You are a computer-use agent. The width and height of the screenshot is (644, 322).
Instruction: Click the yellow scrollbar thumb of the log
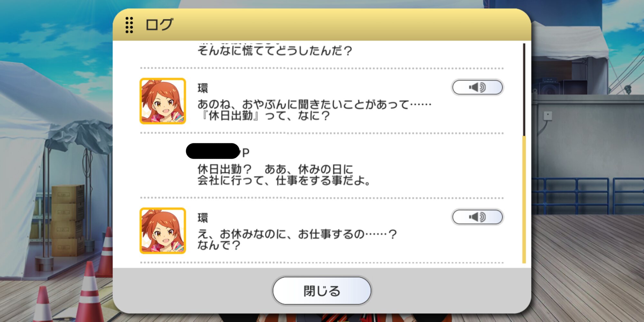524,200
